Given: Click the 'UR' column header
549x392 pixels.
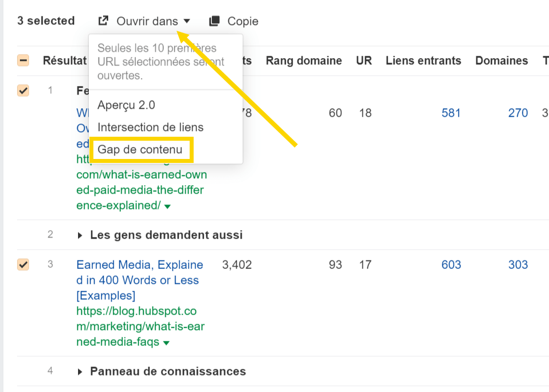Looking at the screenshot, I should tap(364, 60).
